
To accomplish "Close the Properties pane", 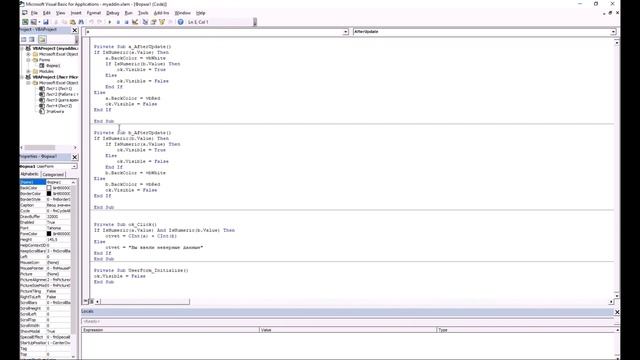I will point(75,157).
